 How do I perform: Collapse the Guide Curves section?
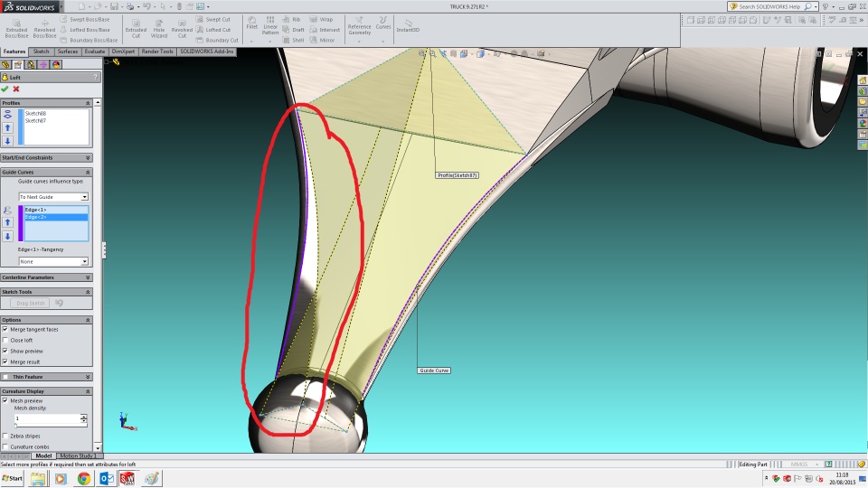[88, 172]
